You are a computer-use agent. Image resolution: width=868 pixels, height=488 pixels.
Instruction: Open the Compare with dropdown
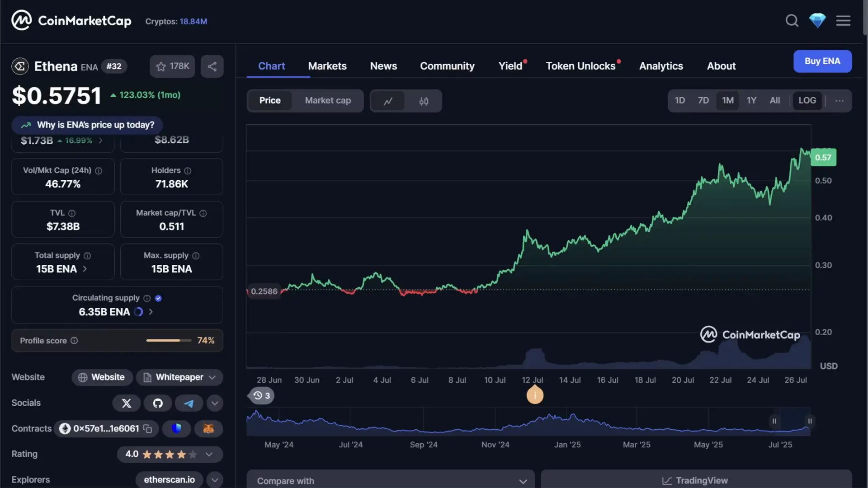coord(391,480)
